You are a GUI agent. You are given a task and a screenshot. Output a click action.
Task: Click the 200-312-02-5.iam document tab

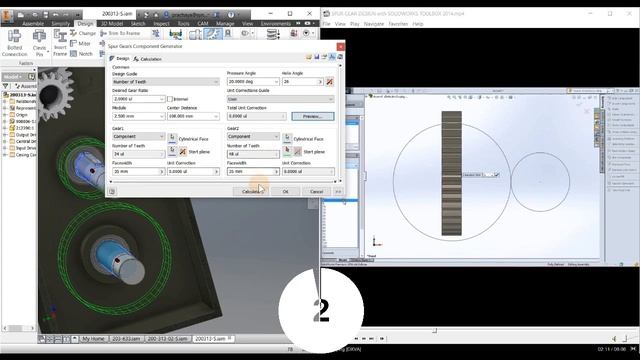click(x=167, y=339)
